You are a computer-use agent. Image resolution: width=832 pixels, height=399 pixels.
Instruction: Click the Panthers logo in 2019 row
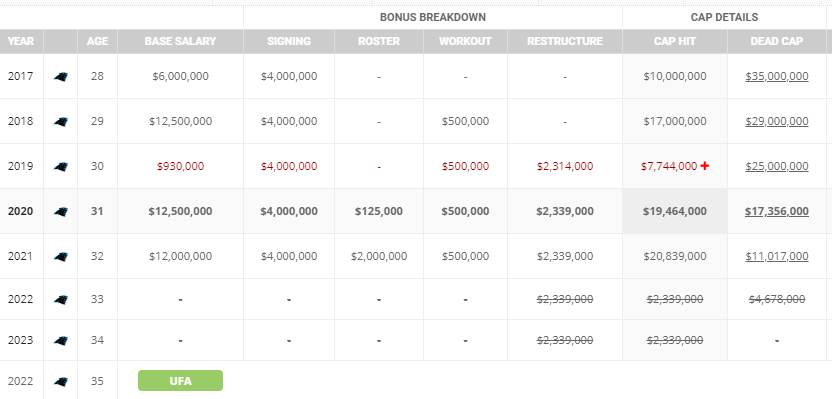(60, 167)
